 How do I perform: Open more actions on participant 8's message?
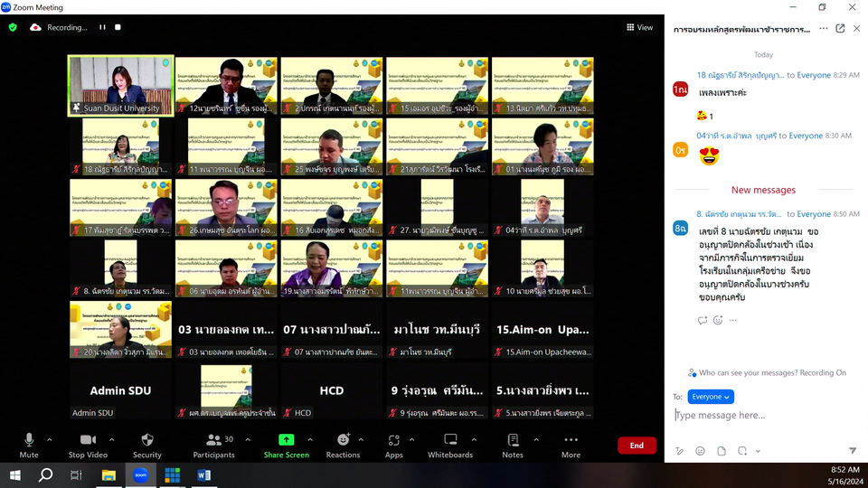733,320
